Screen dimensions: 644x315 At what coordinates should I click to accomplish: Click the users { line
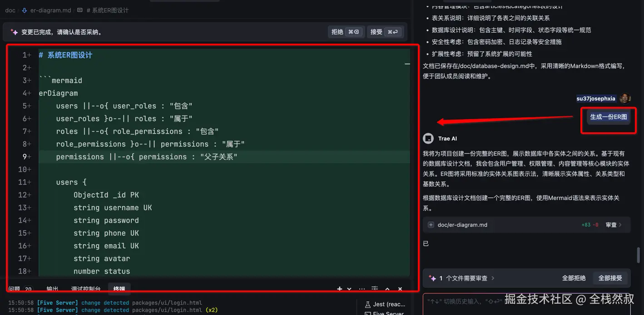[71, 182]
